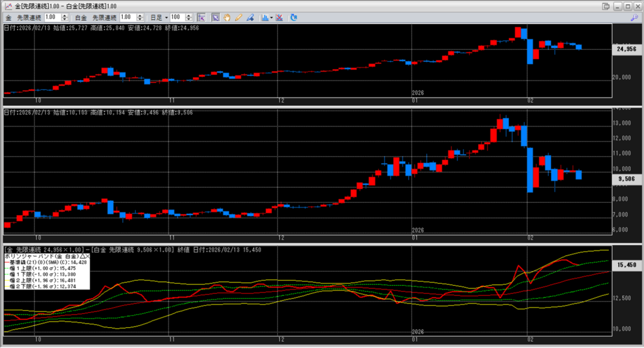Viewport: 644px width, 348px height.
Task: Activate the hand pan tool
Action: (x=227, y=17)
